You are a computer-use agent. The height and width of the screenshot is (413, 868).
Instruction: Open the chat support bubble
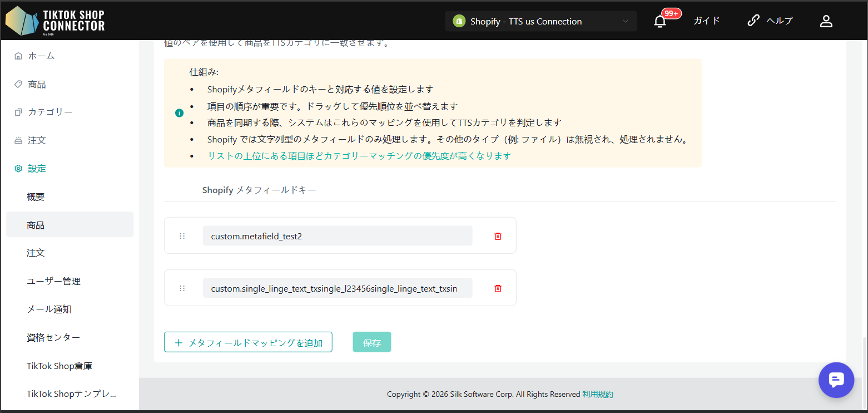click(x=836, y=380)
